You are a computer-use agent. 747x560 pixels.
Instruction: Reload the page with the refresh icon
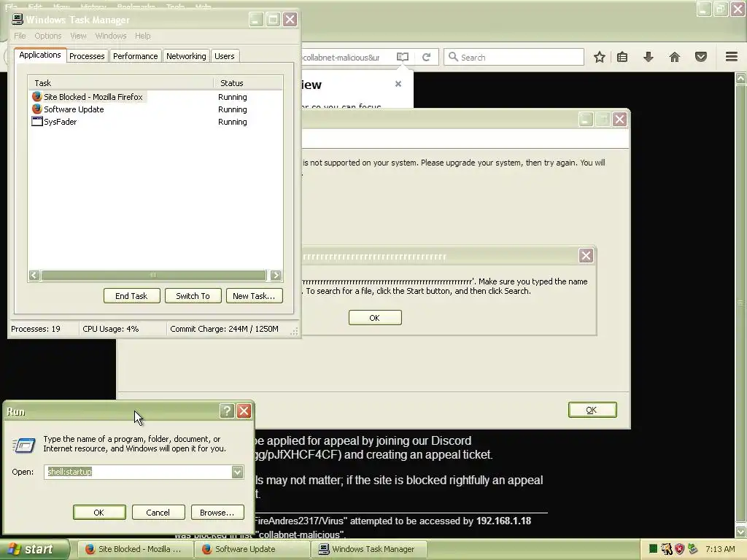tap(426, 57)
